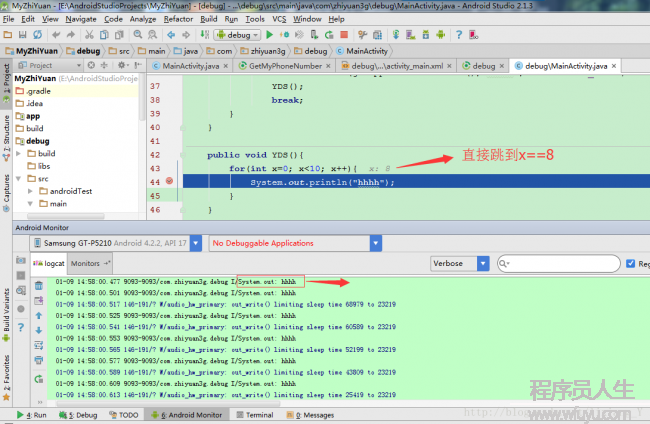Click the logcat search input field

point(559,264)
